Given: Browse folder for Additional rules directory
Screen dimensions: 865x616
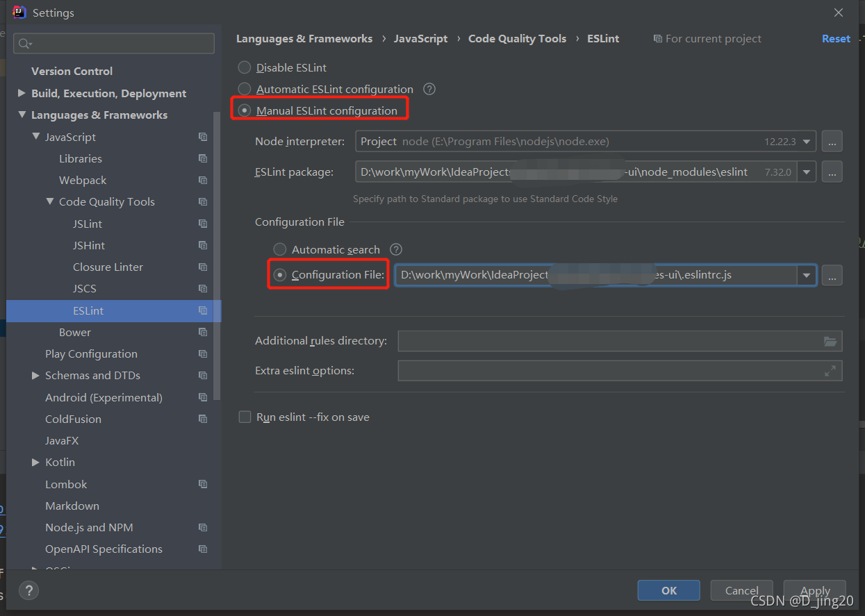Looking at the screenshot, I should click(x=830, y=341).
